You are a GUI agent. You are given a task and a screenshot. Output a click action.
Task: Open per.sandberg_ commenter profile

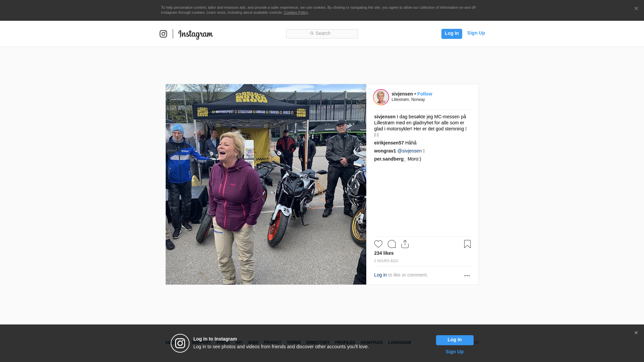(390, 159)
